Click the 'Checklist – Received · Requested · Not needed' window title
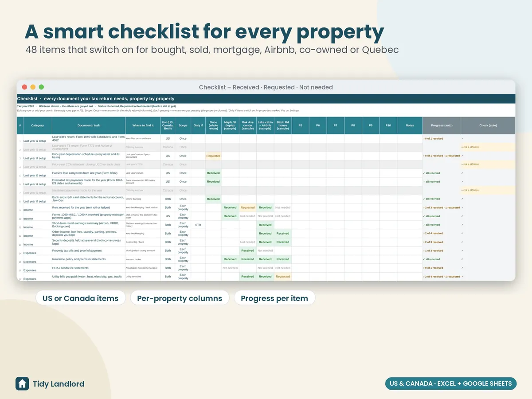The height and width of the screenshot is (399, 532). 266,87
